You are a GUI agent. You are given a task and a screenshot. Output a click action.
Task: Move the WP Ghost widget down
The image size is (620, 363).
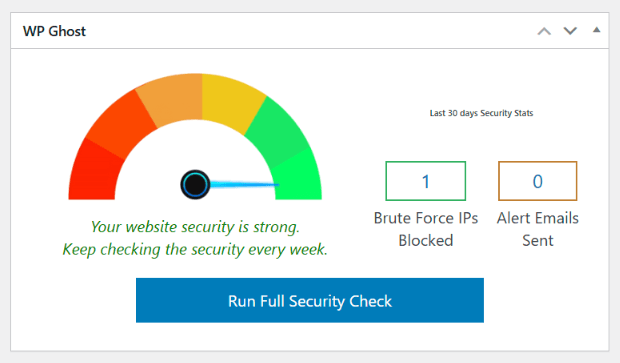(570, 31)
